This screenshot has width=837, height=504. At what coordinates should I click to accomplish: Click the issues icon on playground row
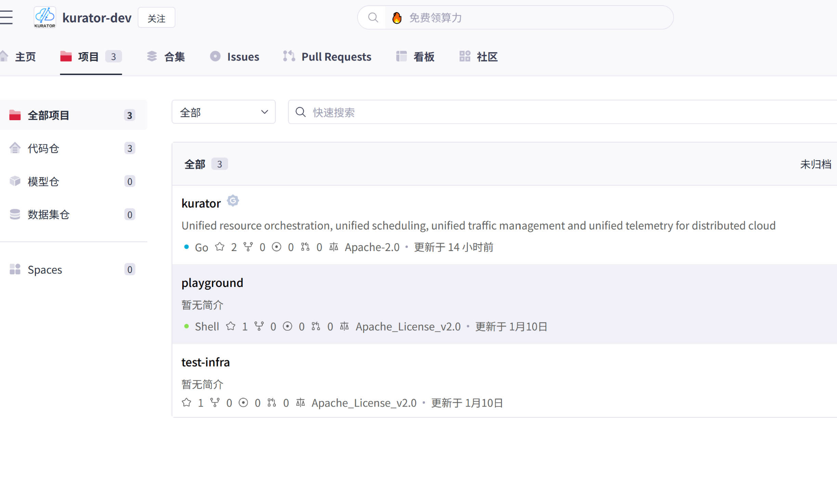[288, 326]
